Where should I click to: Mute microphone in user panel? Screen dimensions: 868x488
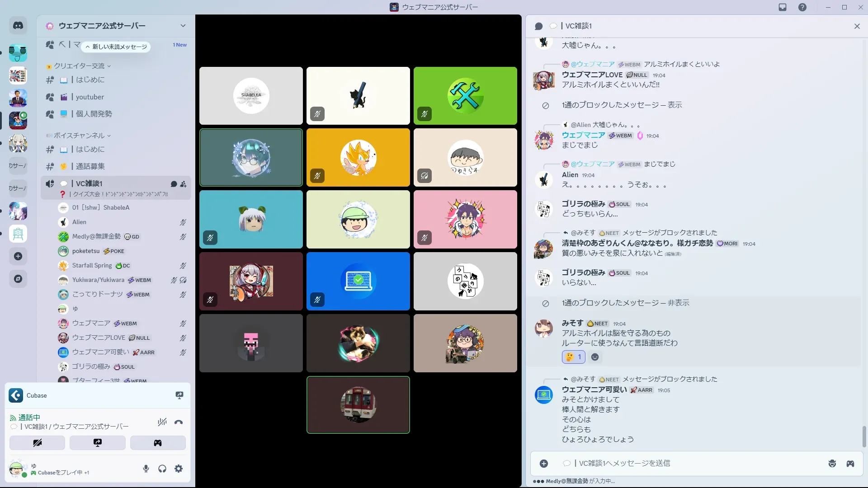[146, 469]
